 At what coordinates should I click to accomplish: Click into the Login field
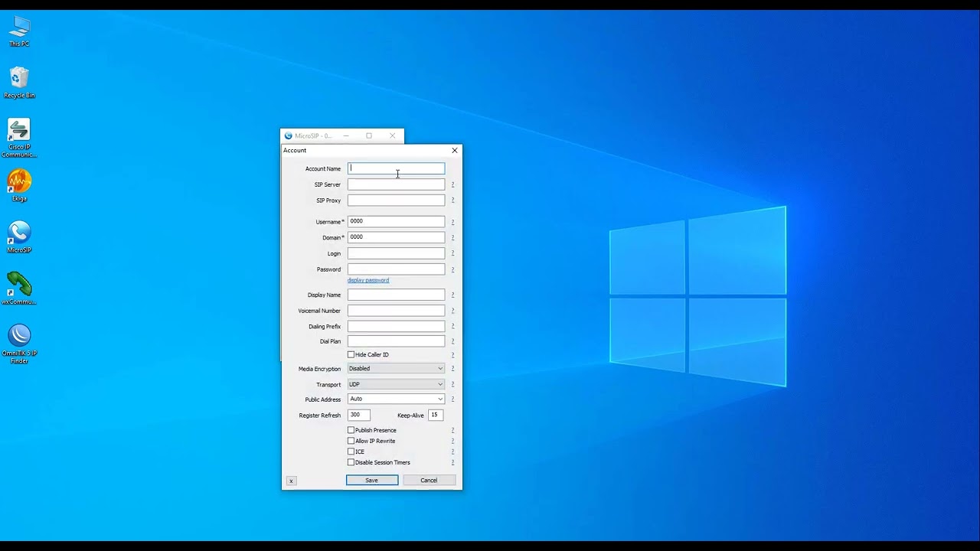pyautogui.click(x=396, y=253)
